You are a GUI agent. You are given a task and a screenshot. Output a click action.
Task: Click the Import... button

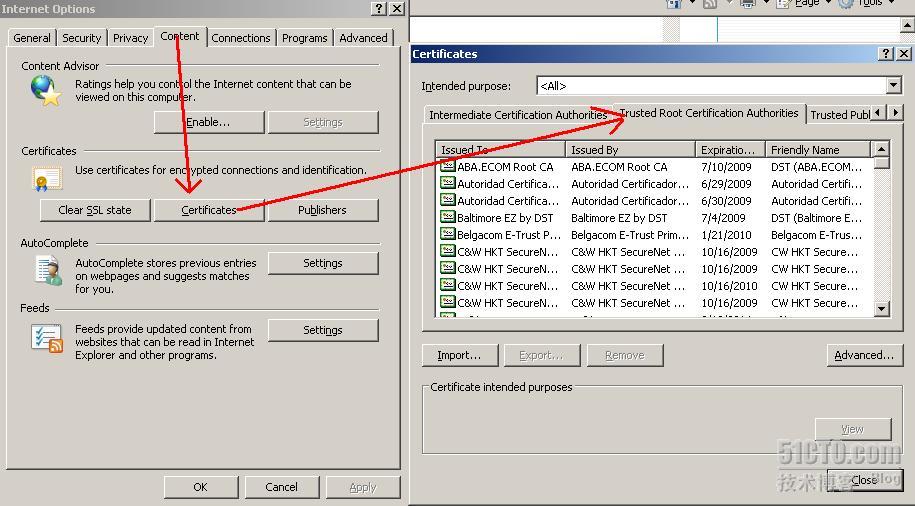460,355
